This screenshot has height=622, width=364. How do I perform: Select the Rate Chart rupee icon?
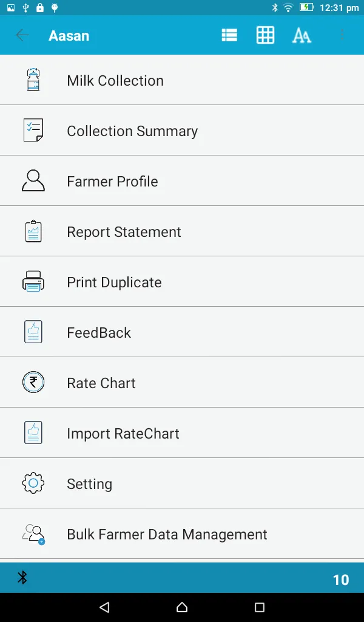(33, 382)
